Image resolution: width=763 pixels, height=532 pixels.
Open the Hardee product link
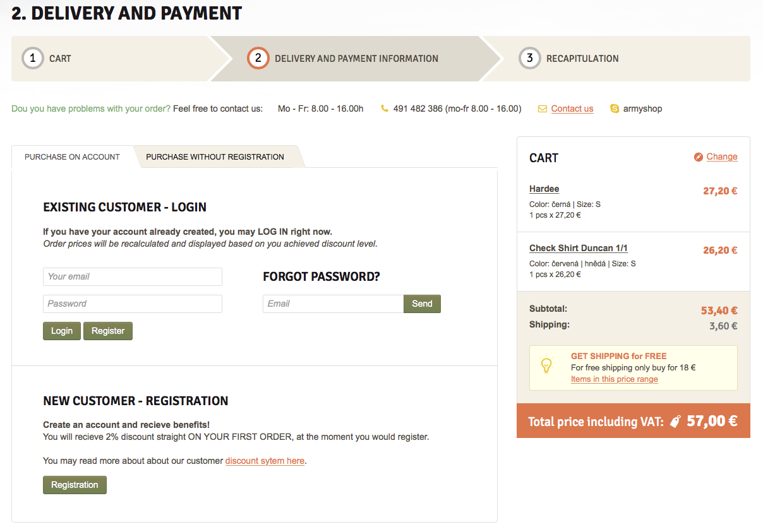[x=544, y=189]
